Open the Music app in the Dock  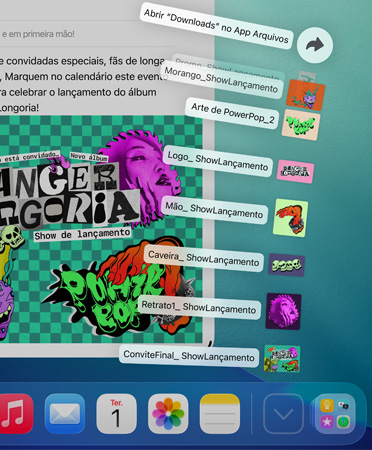(15, 414)
